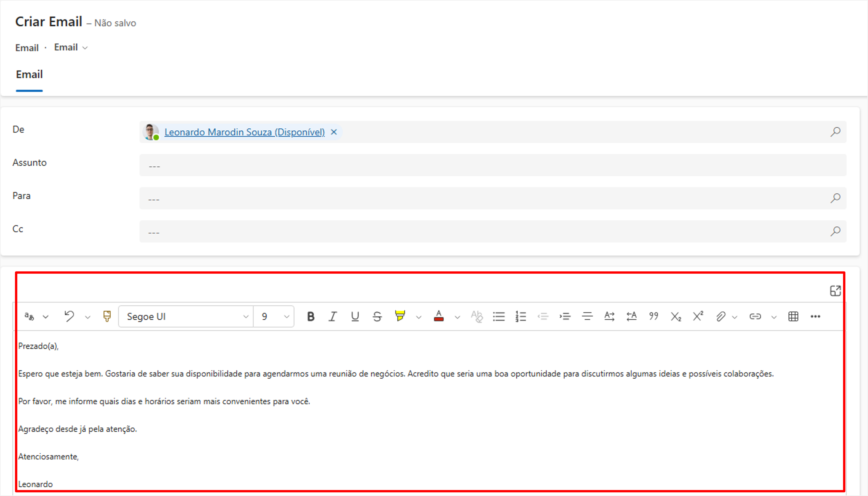Toggle italic formatting
The image size is (868, 496).
[x=332, y=316]
